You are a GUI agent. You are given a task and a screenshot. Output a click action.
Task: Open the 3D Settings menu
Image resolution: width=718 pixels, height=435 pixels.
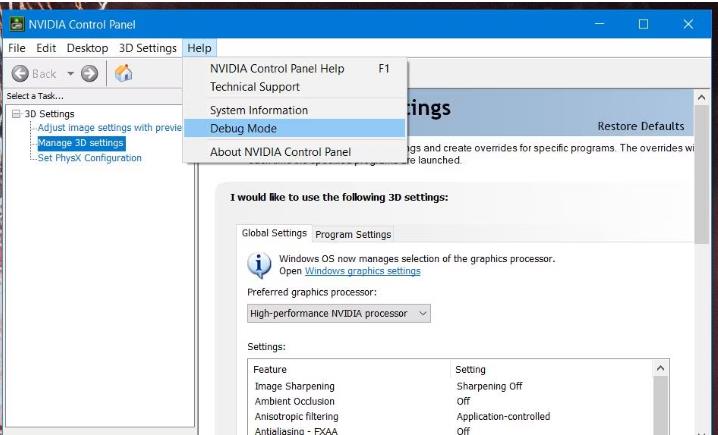click(147, 48)
